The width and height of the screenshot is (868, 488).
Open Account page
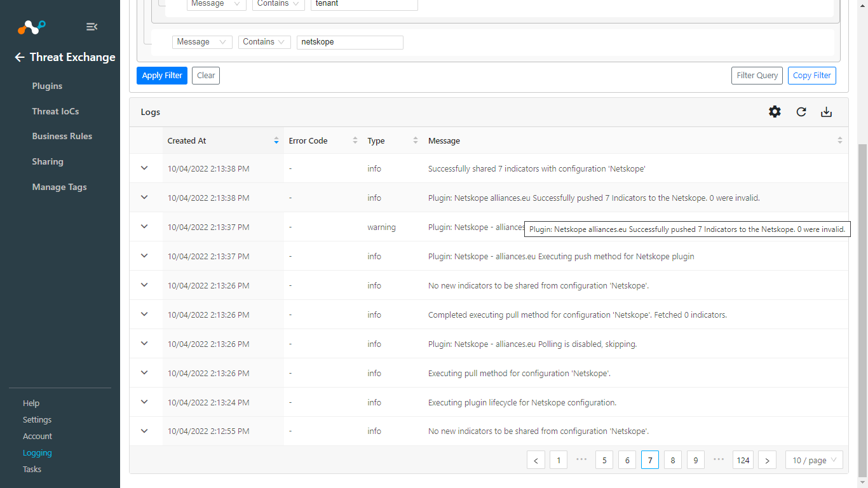(x=37, y=436)
